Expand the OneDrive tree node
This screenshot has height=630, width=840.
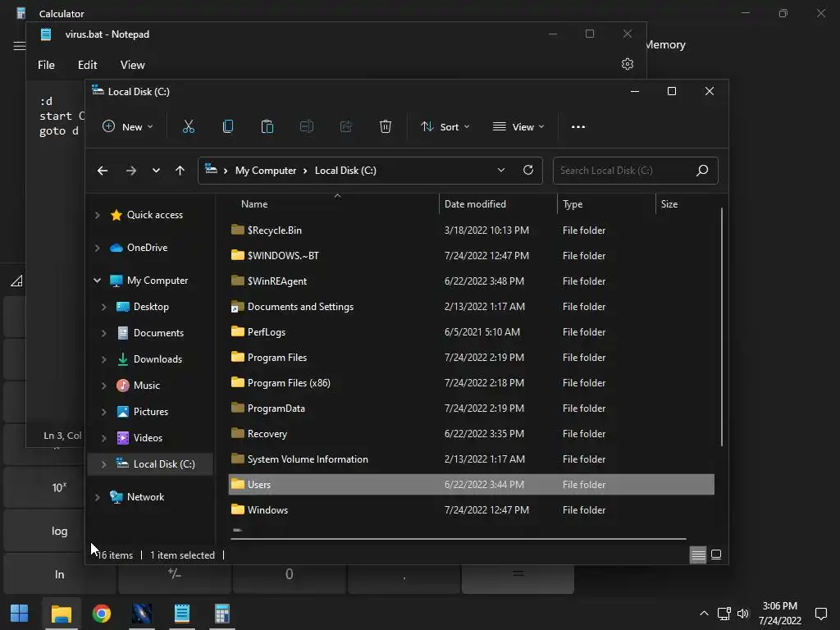click(97, 248)
